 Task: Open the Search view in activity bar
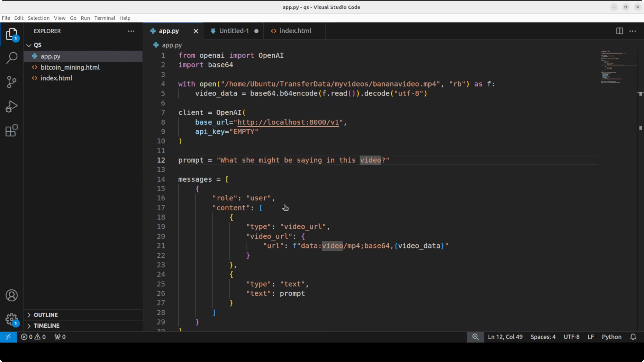[x=12, y=58]
